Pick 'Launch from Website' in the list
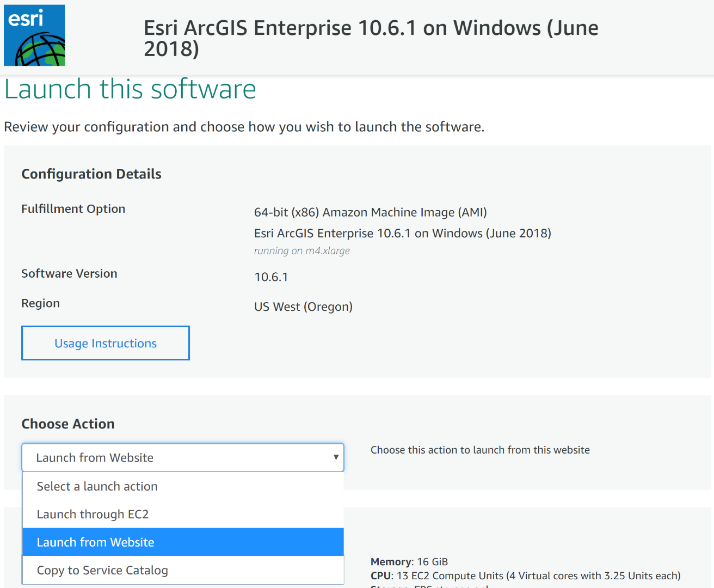Screen dimensions: 714x588 [183, 542]
